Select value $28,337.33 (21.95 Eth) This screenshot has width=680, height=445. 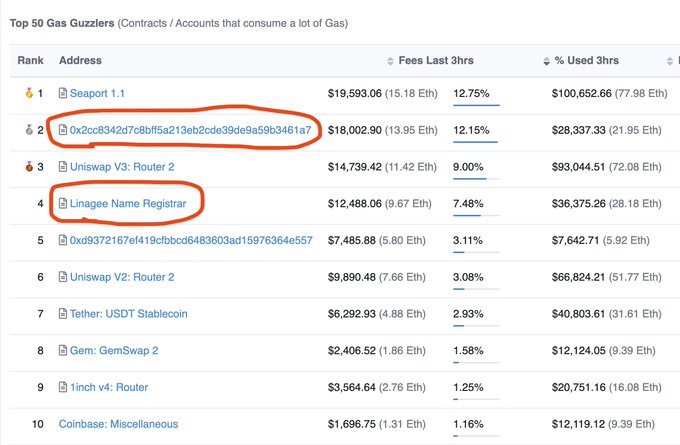pyautogui.click(x=606, y=130)
